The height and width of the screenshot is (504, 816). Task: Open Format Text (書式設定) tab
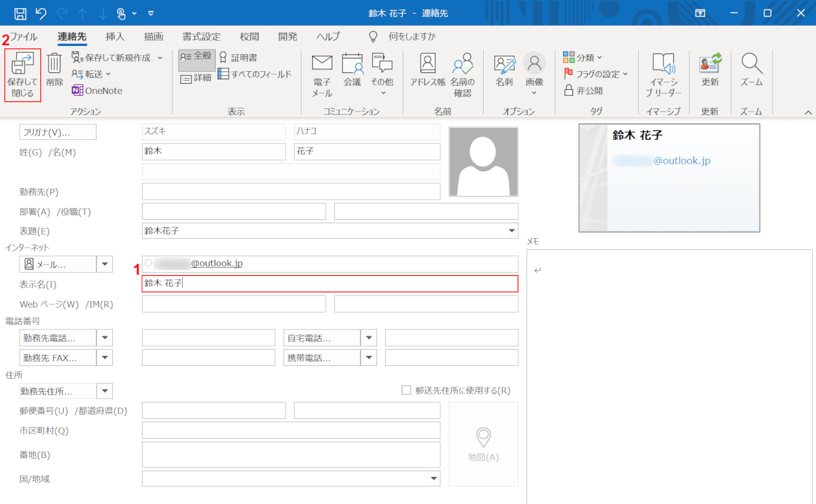pyautogui.click(x=201, y=37)
